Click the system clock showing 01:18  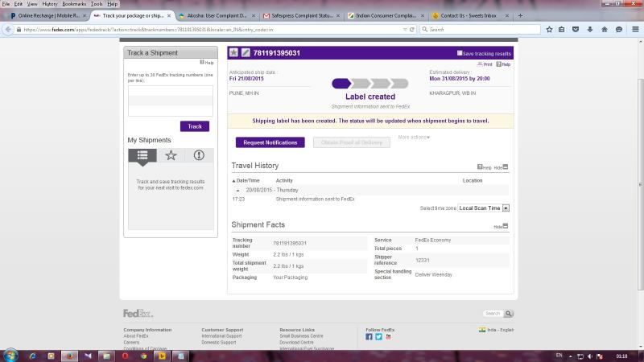click(x=621, y=356)
